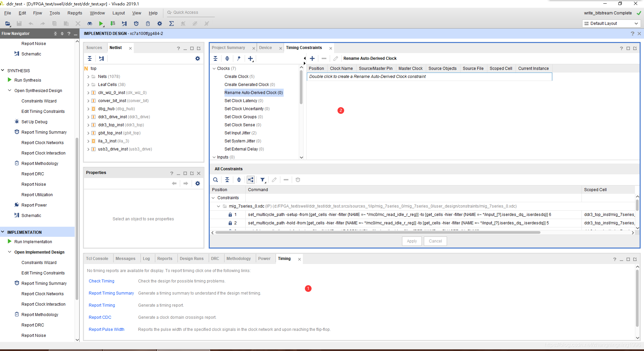Collapse all in Netlist panel toolbar
Screen dimensions: 644x351
(90, 58)
